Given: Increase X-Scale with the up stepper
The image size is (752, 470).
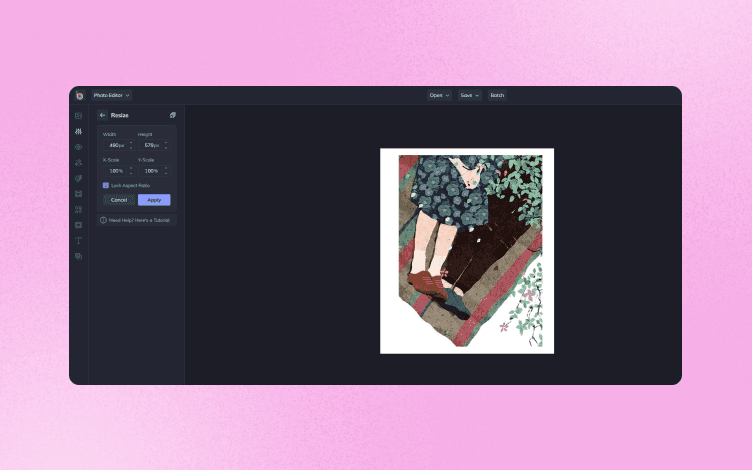Looking at the screenshot, I should tap(131, 168).
